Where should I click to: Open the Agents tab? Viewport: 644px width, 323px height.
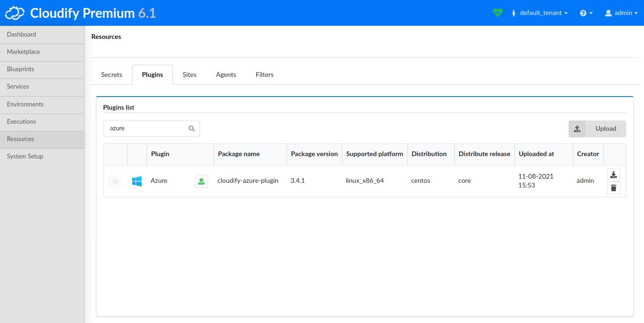point(226,74)
